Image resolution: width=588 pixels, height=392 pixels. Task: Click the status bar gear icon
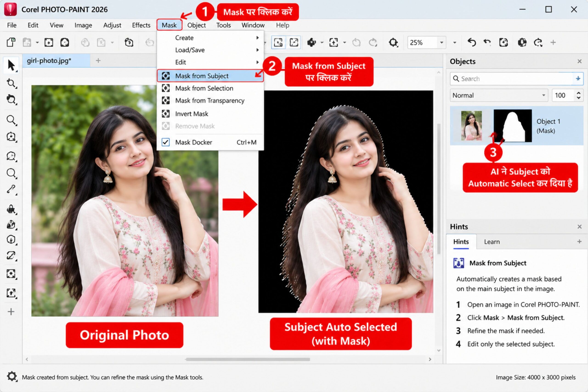pyautogui.click(x=11, y=376)
